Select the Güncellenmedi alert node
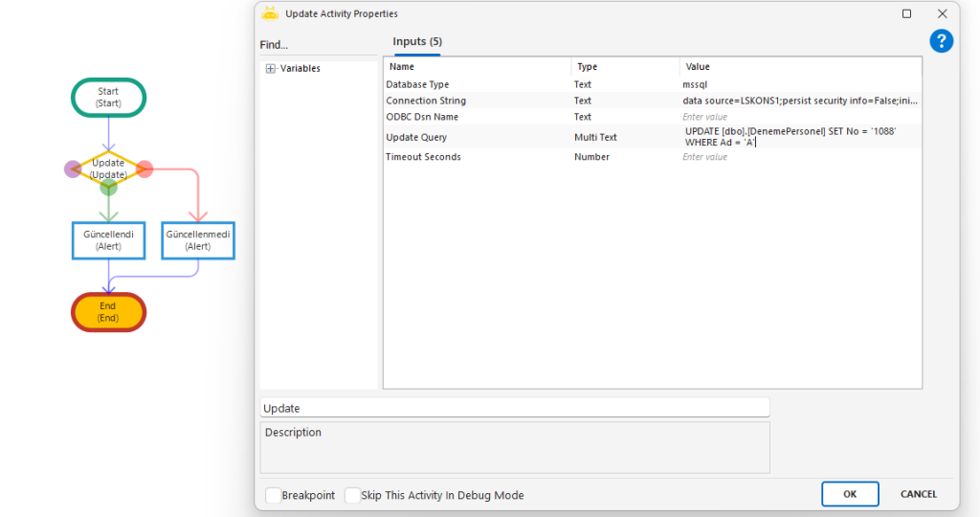This screenshot has width=980, height=517. point(198,240)
